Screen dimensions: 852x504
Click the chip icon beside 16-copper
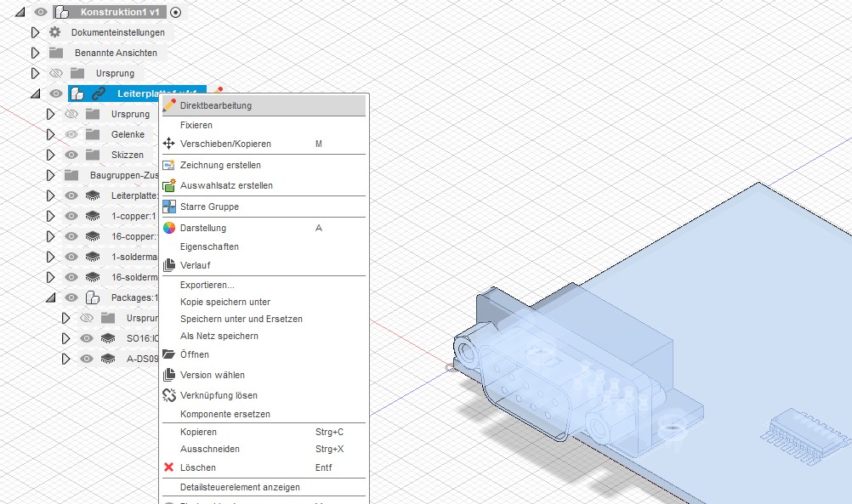coord(93,236)
